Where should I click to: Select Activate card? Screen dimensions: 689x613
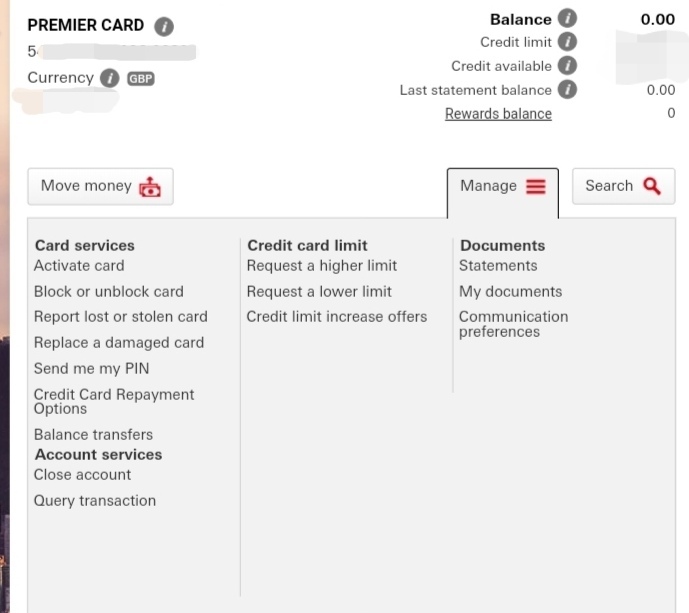pyautogui.click(x=79, y=266)
